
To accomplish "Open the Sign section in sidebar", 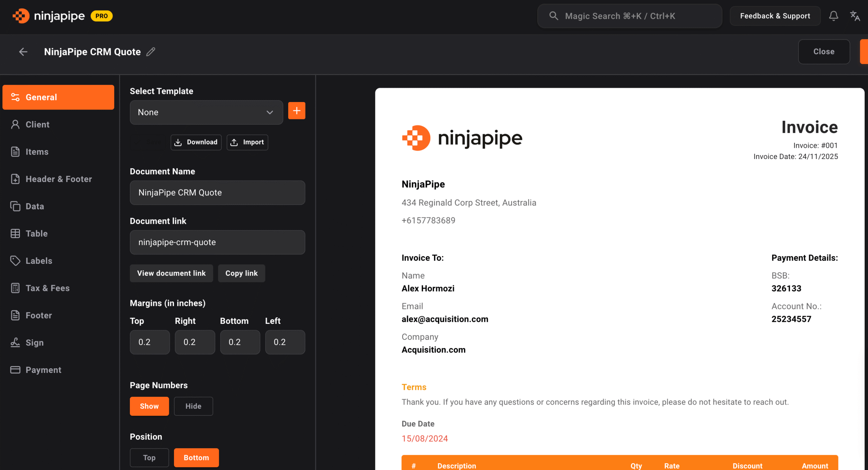I will (x=35, y=342).
